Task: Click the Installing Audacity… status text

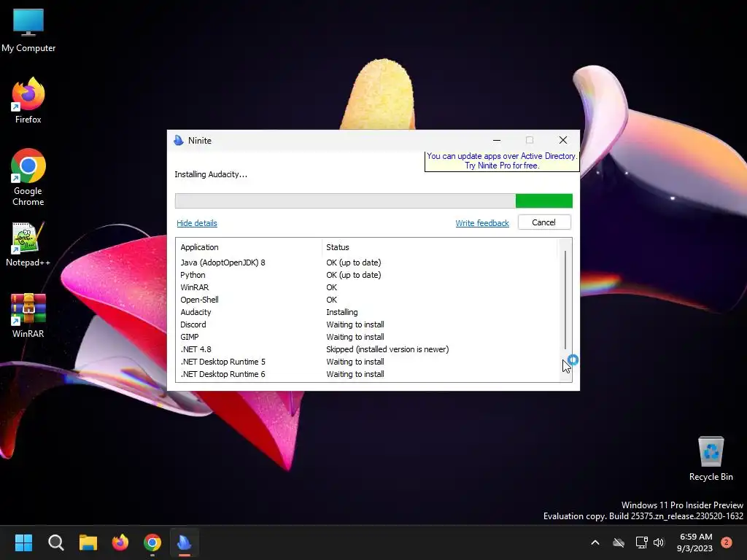Action: 211,174
